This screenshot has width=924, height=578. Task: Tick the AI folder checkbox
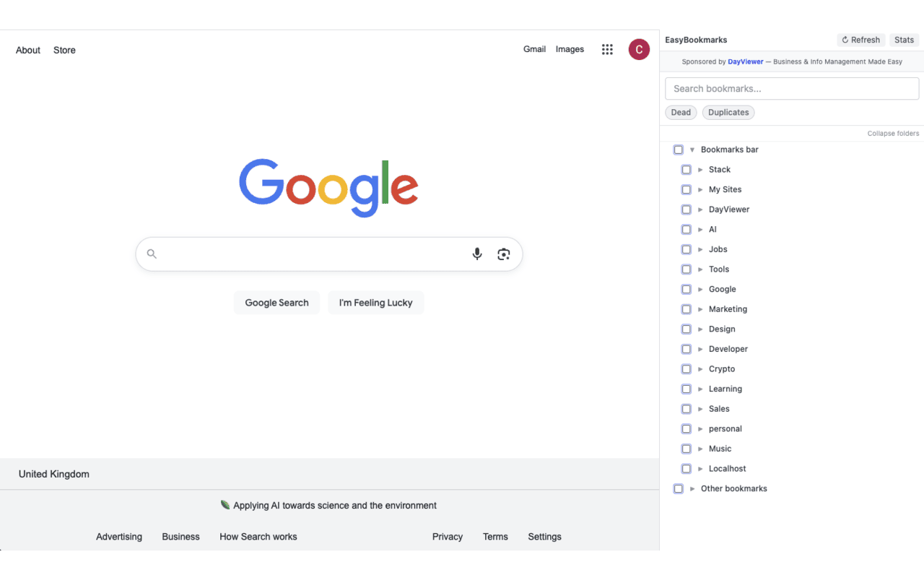[x=687, y=229]
